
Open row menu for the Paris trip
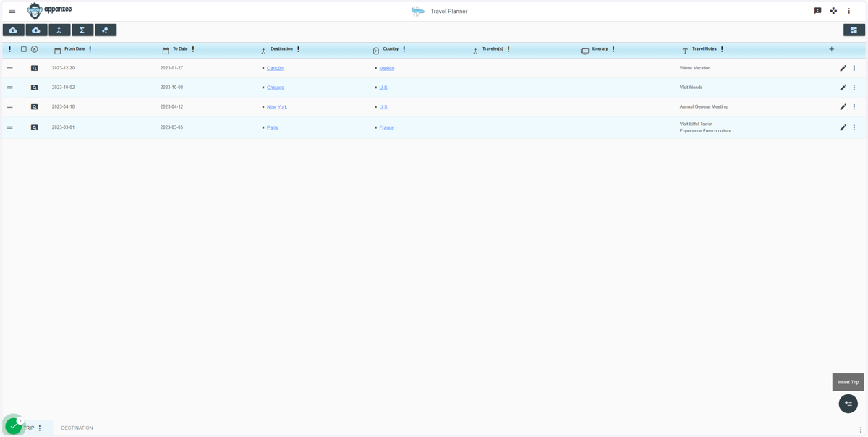pos(854,127)
